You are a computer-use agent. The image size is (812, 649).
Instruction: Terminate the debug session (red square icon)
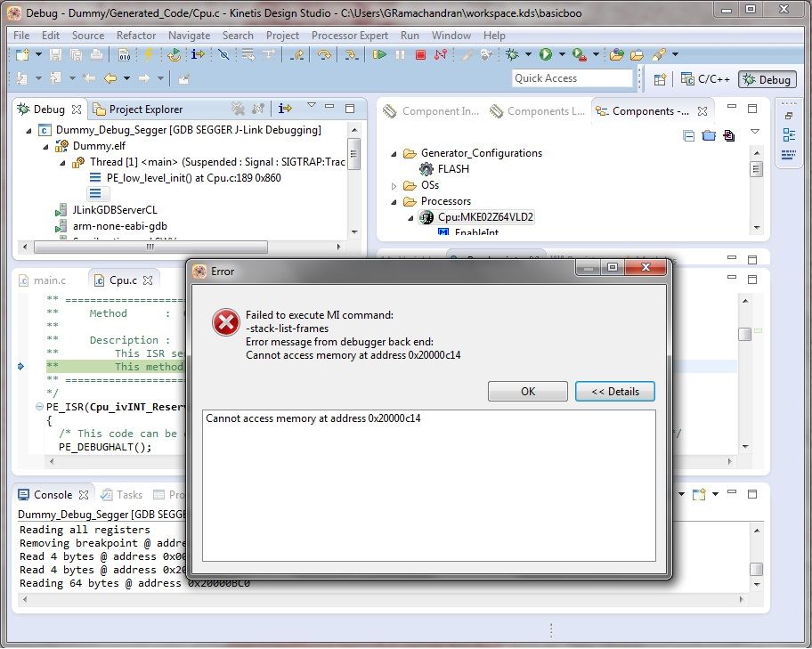click(x=422, y=55)
